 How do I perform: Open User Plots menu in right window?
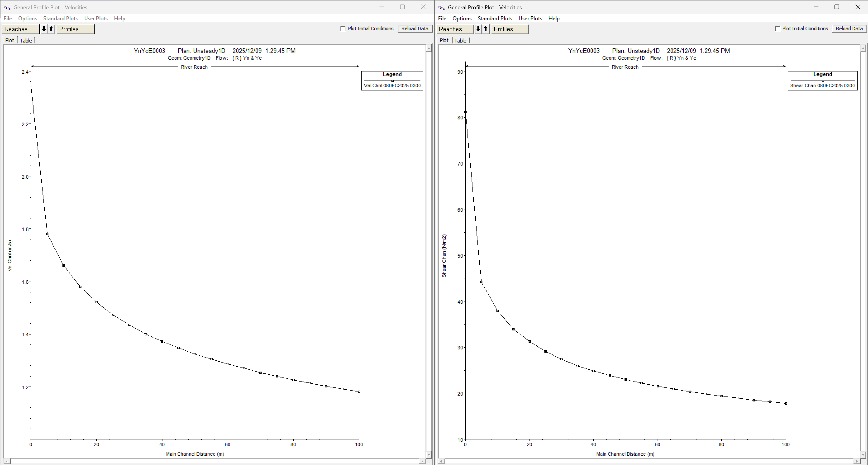click(530, 19)
